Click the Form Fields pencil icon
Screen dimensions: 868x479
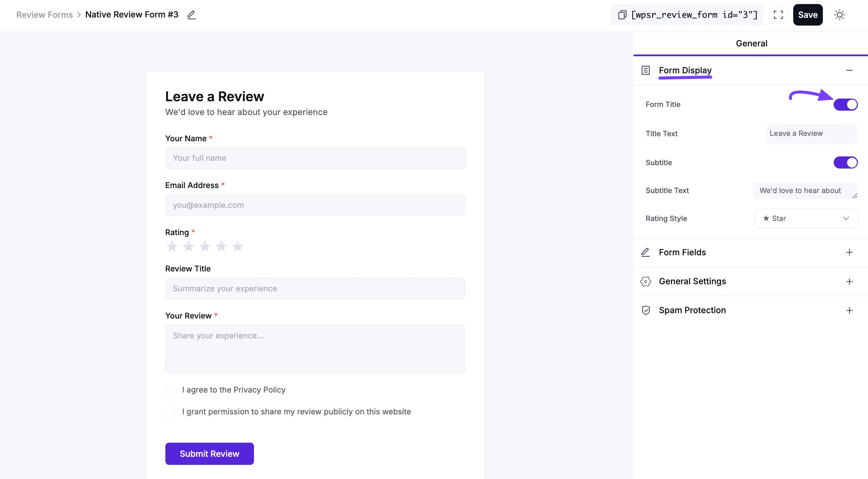(646, 252)
